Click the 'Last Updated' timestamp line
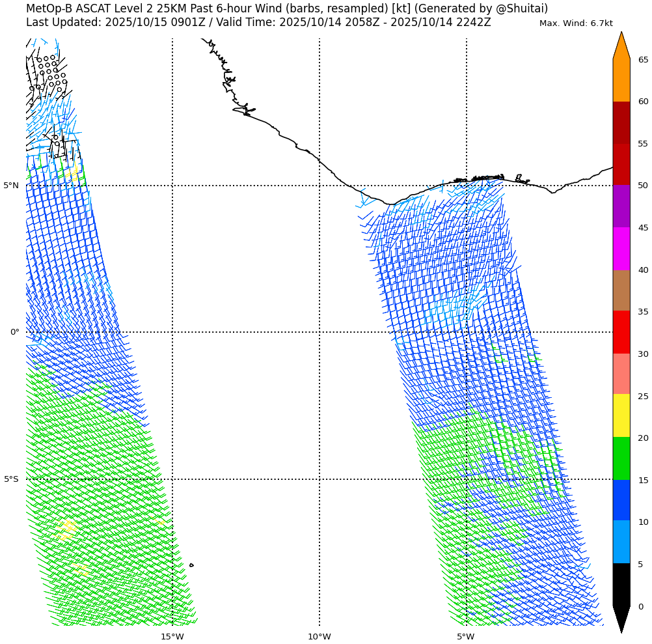This screenshot has height=644, width=652. pyautogui.click(x=258, y=23)
